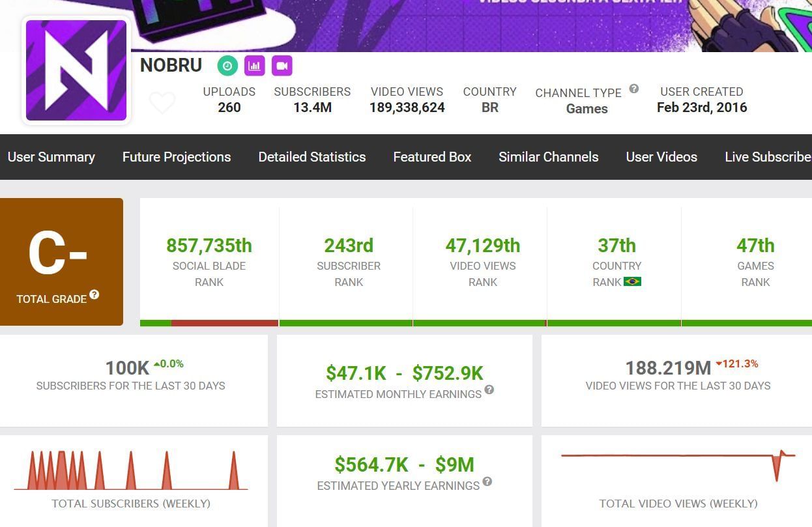Click help icon next to Channel Type
The image size is (812, 527).
[633, 89]
